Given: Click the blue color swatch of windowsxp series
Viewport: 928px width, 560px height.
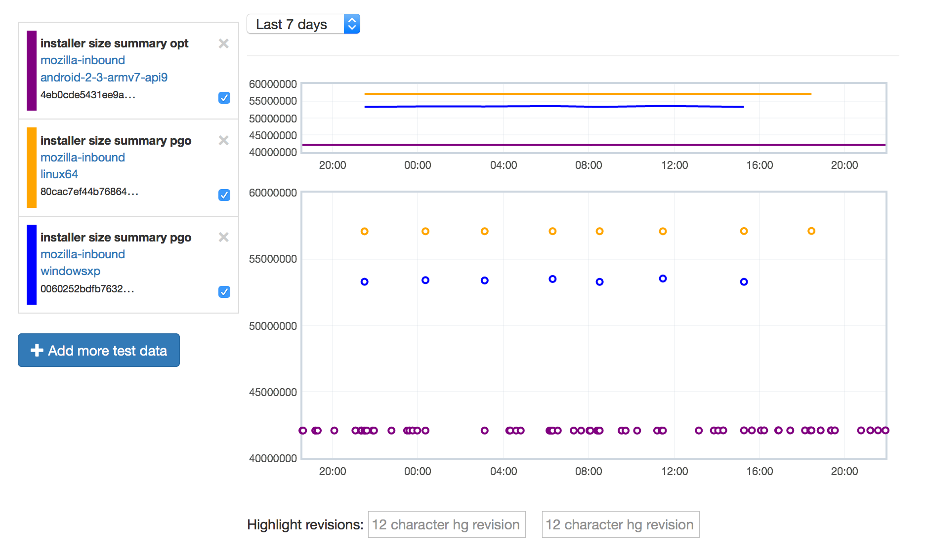Looking at the screenshot, I should coord(32,265).
